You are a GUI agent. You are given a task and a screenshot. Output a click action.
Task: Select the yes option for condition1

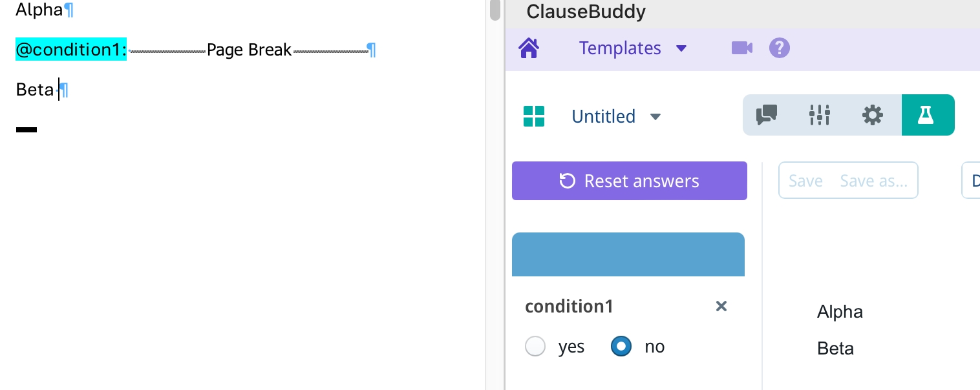[x=535, y=347]
